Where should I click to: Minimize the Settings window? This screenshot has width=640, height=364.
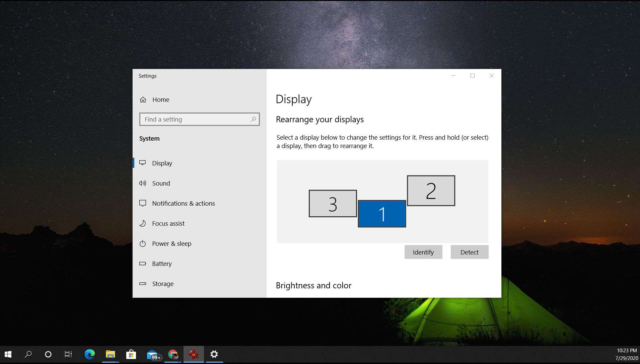453,76
